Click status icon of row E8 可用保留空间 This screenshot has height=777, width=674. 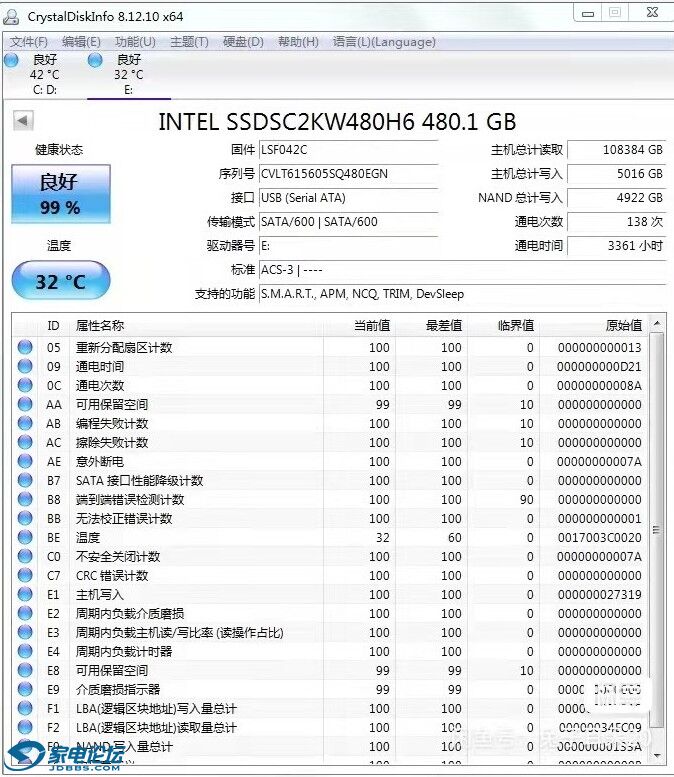click(x=25, y=670)
